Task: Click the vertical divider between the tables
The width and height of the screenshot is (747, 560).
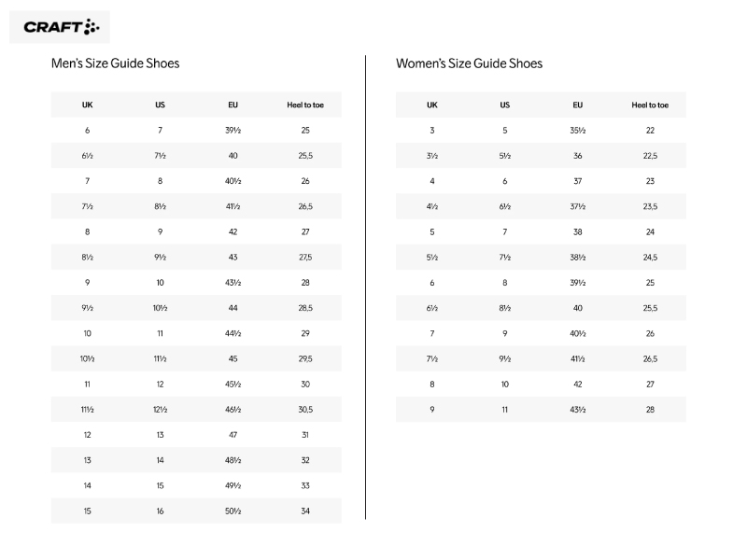Action: click(x=365, y=280)
